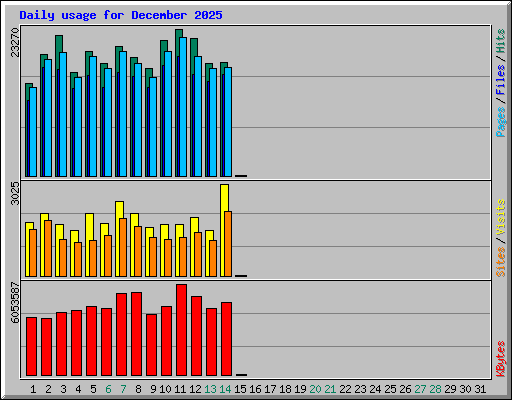Screen dimensions: 512x400
Task: Click the KBytes legend label
Action: pyautogui.click(x=500, y=359)
